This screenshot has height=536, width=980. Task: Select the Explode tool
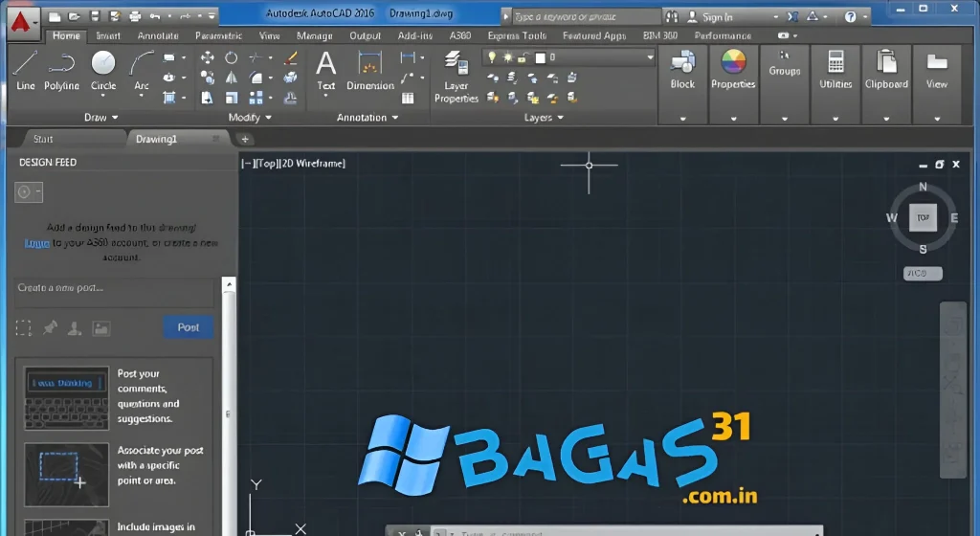click(x=290, y=78)
